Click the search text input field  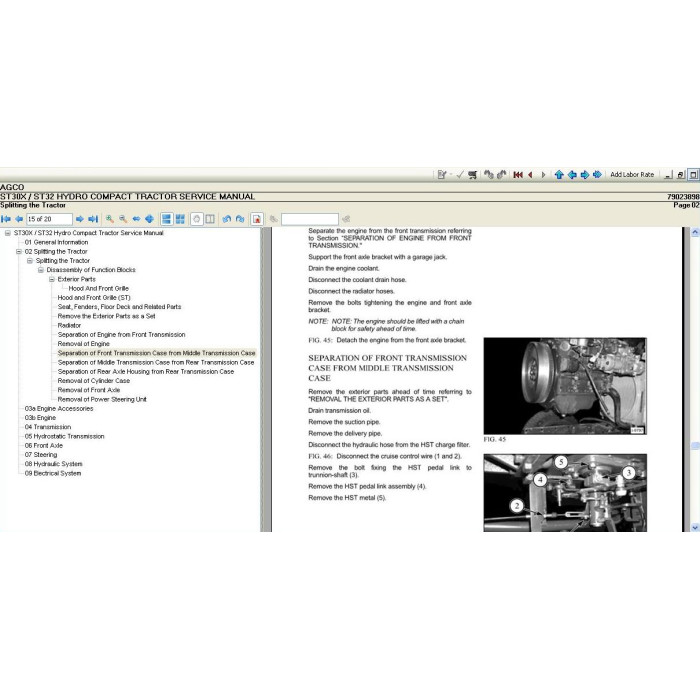click(x=310, y=219)
